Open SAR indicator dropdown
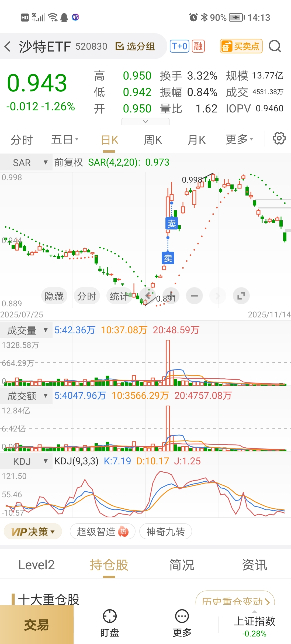Screen dimensions: 291x644 tap(26, 163)
